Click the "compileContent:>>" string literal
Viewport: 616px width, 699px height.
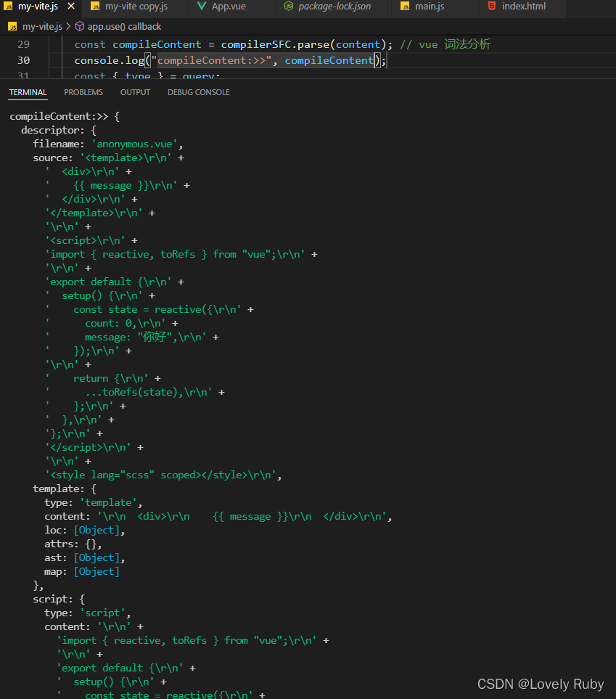click(x=211, y=60)
